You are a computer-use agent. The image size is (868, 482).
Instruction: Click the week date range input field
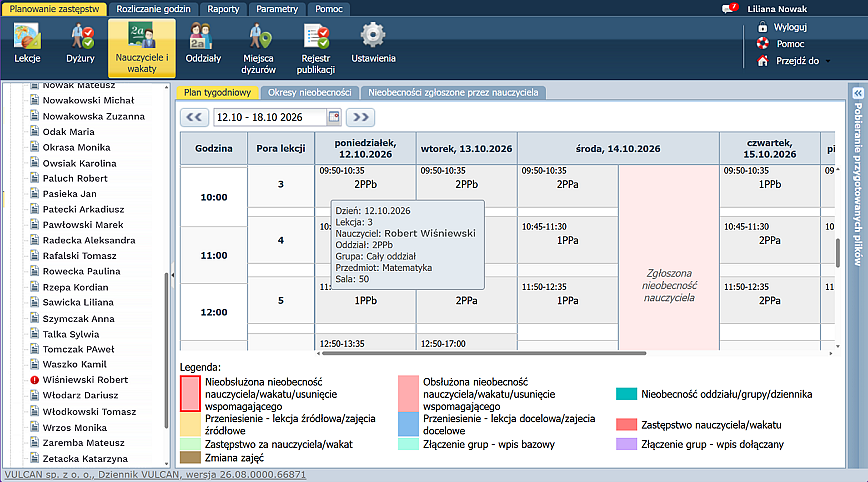click(270, 117)
